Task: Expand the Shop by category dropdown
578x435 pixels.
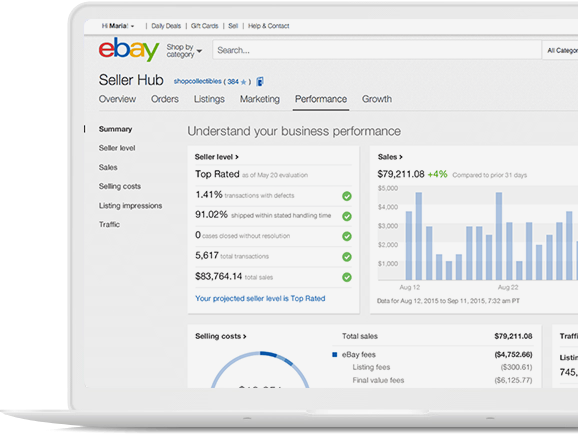Action: 184,51
